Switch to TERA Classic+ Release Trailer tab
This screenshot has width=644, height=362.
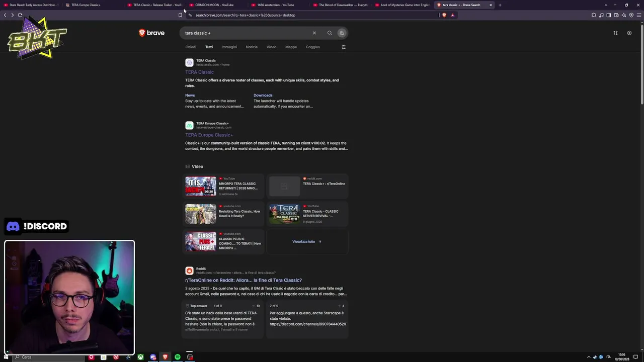pyautogui.click(x=155, y=5)
